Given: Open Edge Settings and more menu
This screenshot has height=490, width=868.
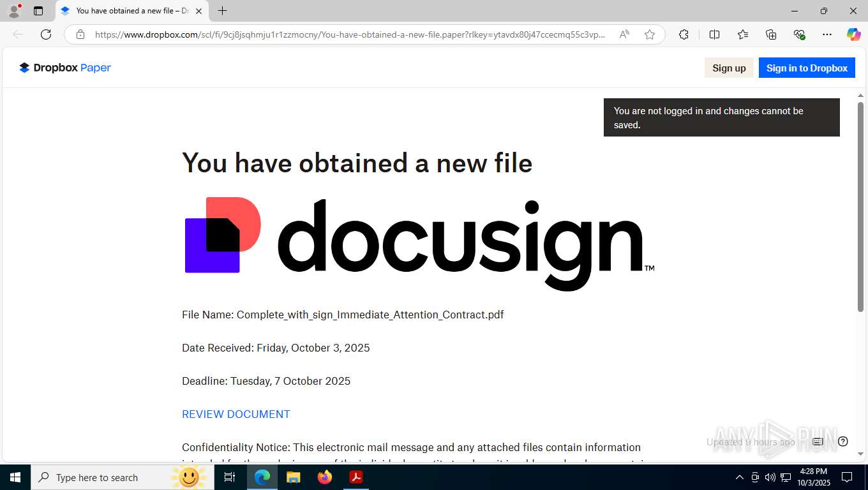Looking at the screenshot, I should coord(827,34).
